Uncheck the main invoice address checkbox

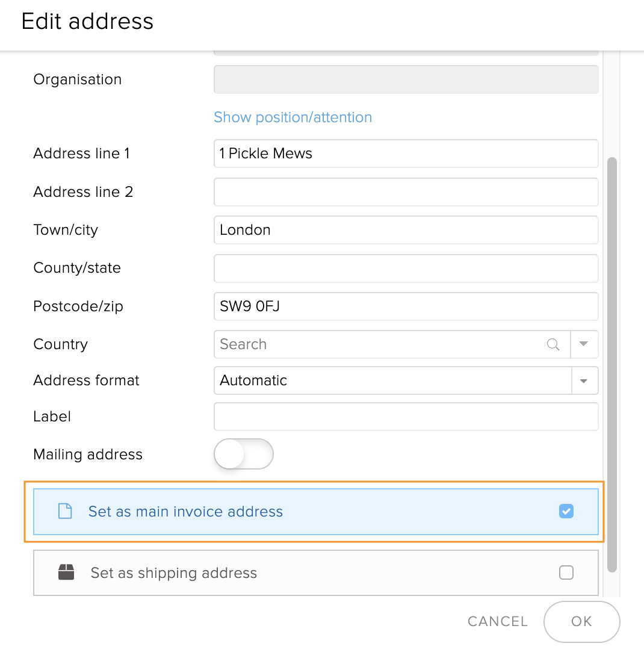click(x=566, y=512)
